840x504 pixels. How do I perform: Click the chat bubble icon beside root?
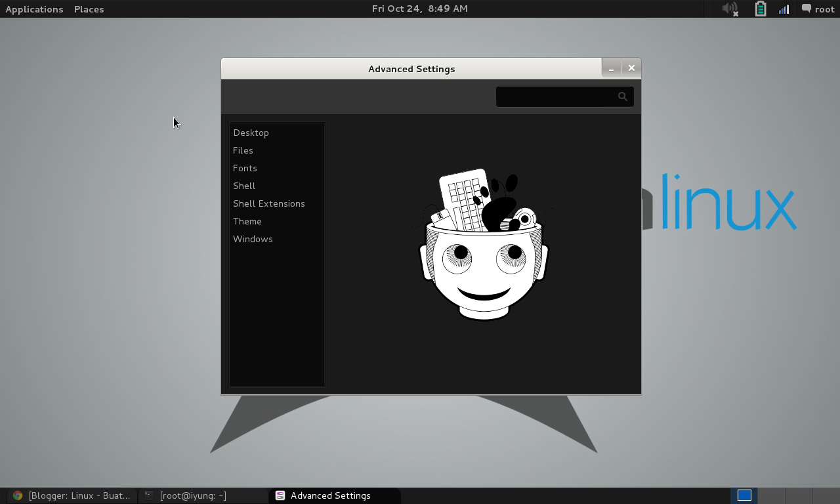806,9
